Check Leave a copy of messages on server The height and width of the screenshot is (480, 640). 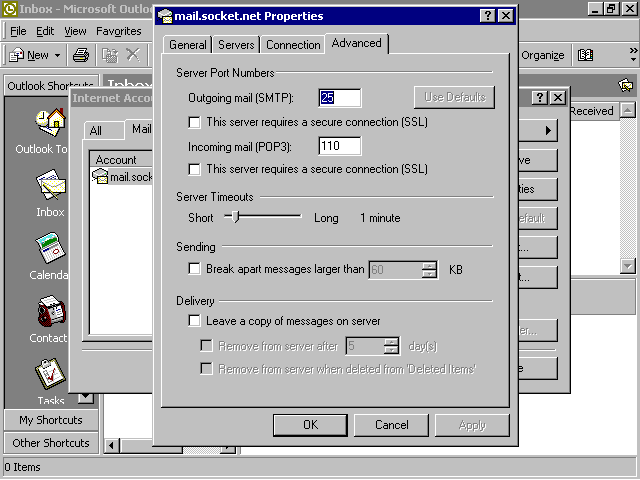195,321
